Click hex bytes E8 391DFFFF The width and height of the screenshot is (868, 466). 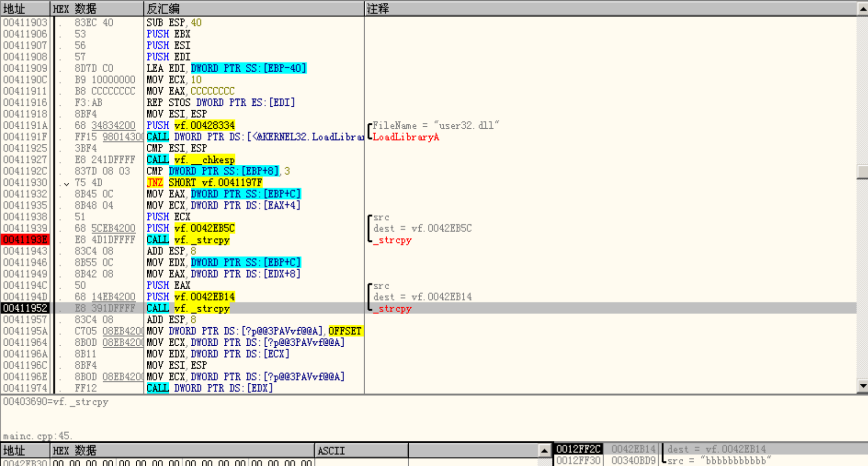pyautogui.click(x=105, y=308)
